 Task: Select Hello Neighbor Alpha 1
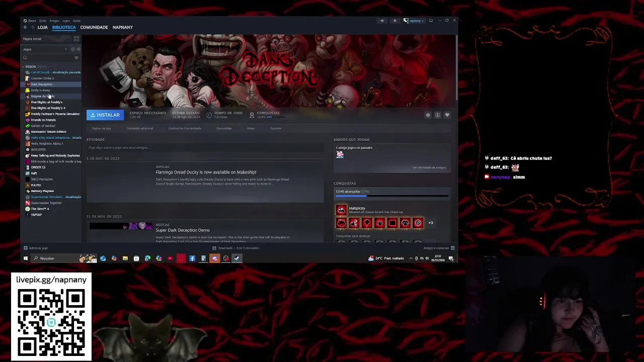point(47,144)
